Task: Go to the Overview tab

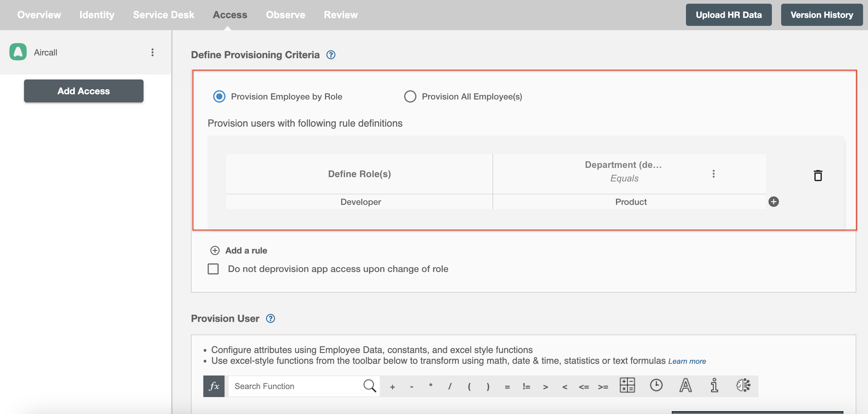Action: click(x=39, y=15)
